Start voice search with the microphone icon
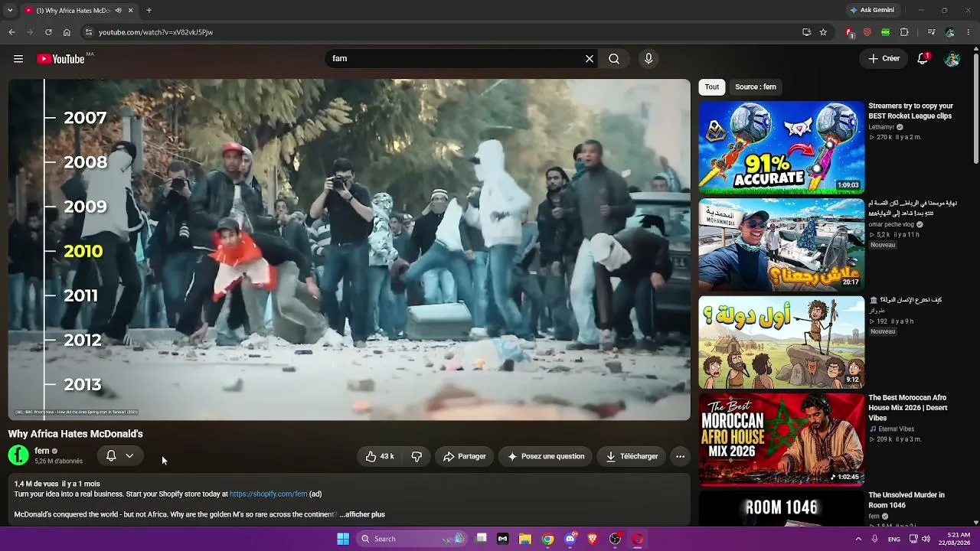 pyautogui.click(x=648, y=59)
